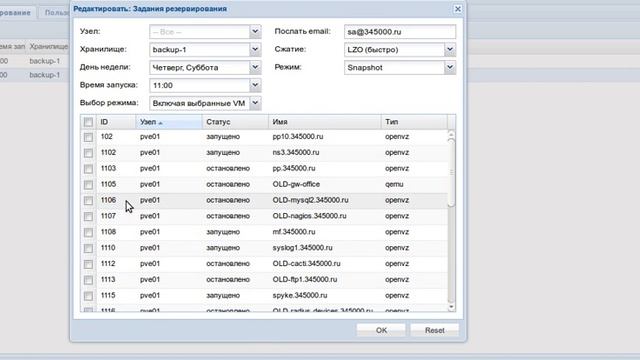This screenshot has height=360, width=640.
Task: Click the table scrollbar up arrow
Action: 451,134
